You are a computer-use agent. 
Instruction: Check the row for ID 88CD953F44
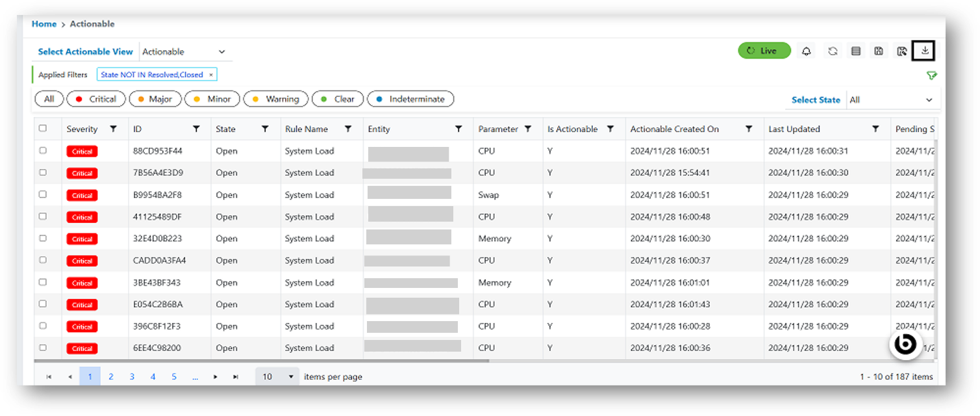[x=43, y=150]
